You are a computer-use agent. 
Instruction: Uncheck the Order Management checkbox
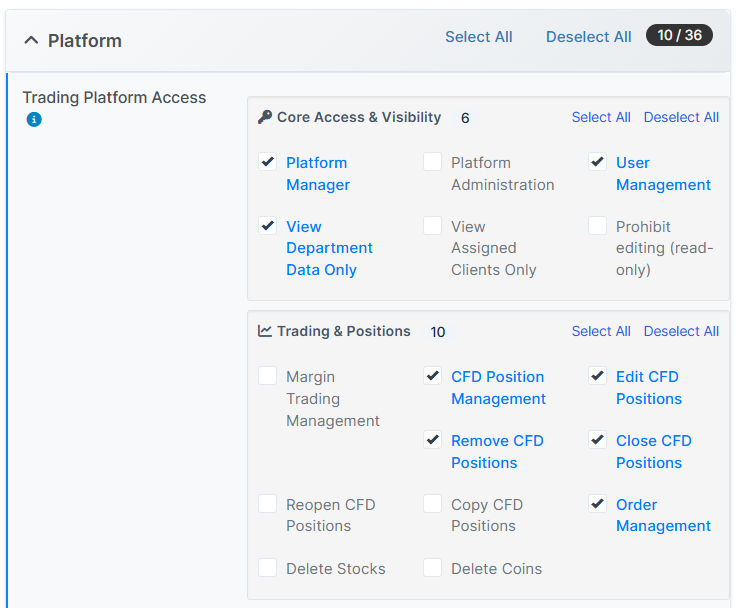point(597,504)
